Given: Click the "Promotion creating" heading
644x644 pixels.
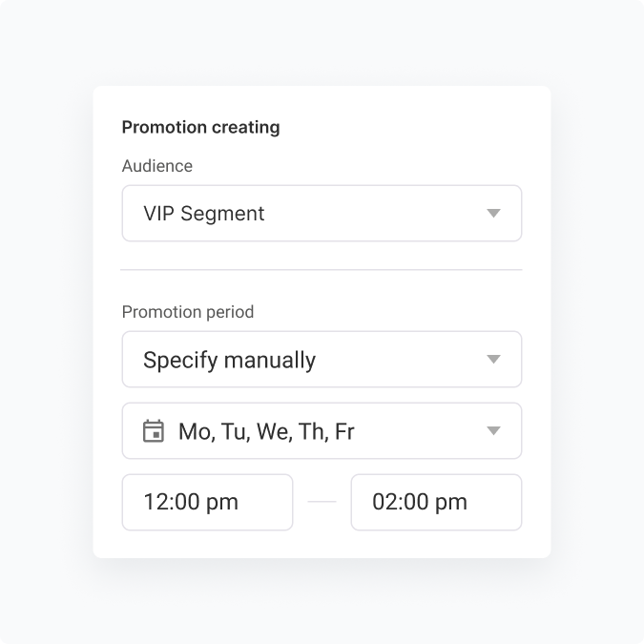Looking at the screenshot, I should [201, 127].
